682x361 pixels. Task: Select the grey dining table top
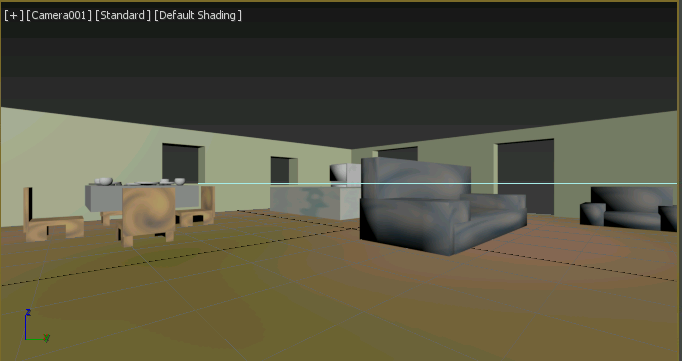tap(104, 198)
